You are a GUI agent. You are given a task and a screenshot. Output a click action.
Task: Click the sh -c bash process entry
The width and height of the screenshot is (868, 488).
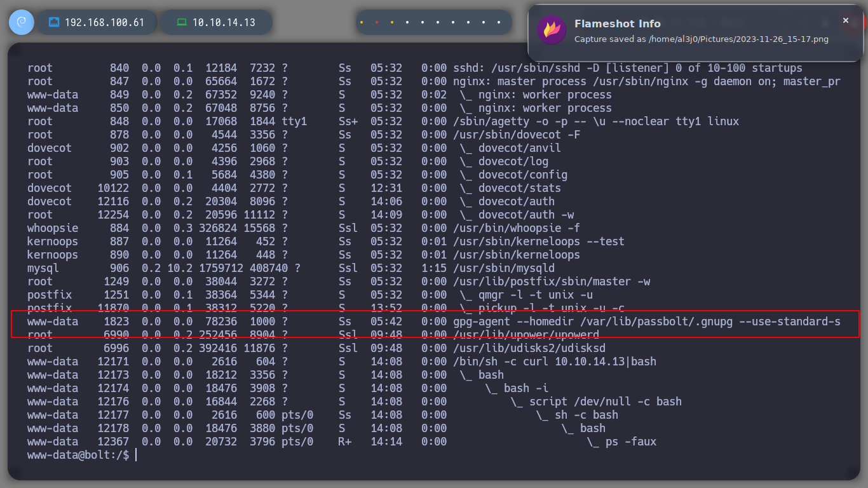[587, 415]
